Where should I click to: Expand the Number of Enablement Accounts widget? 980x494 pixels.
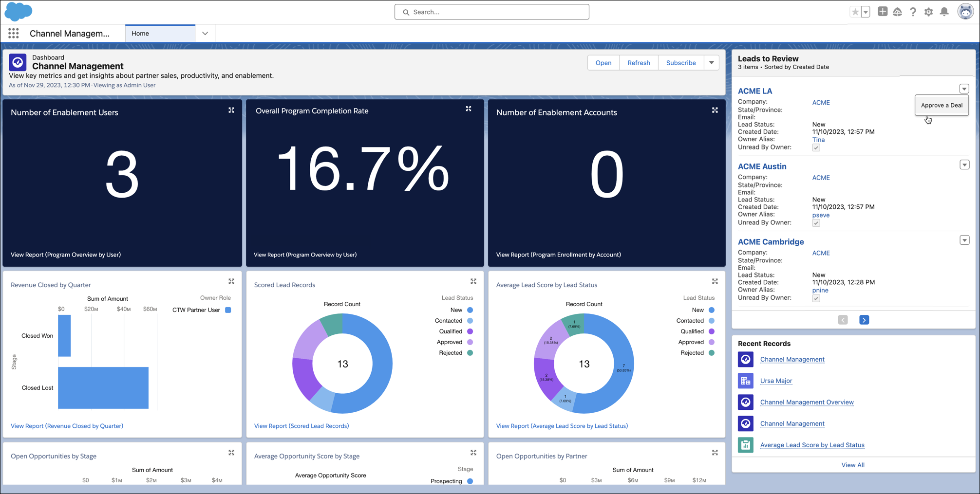tap(715, 110)
